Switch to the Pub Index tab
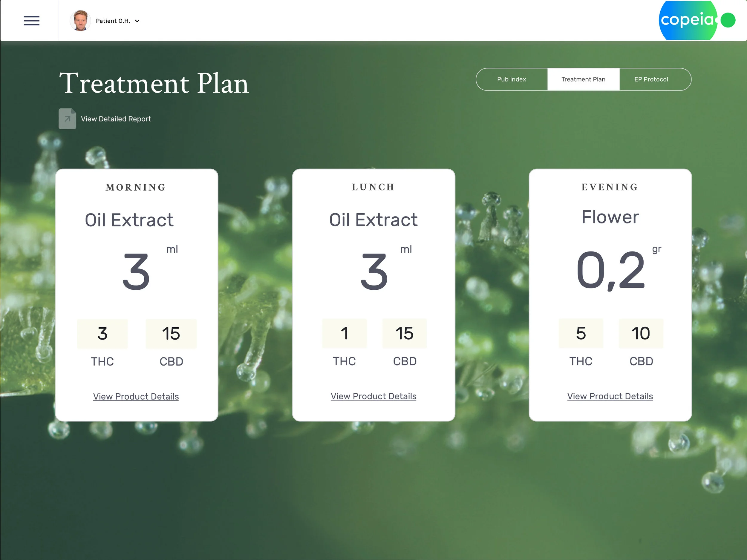 (512, 79)
